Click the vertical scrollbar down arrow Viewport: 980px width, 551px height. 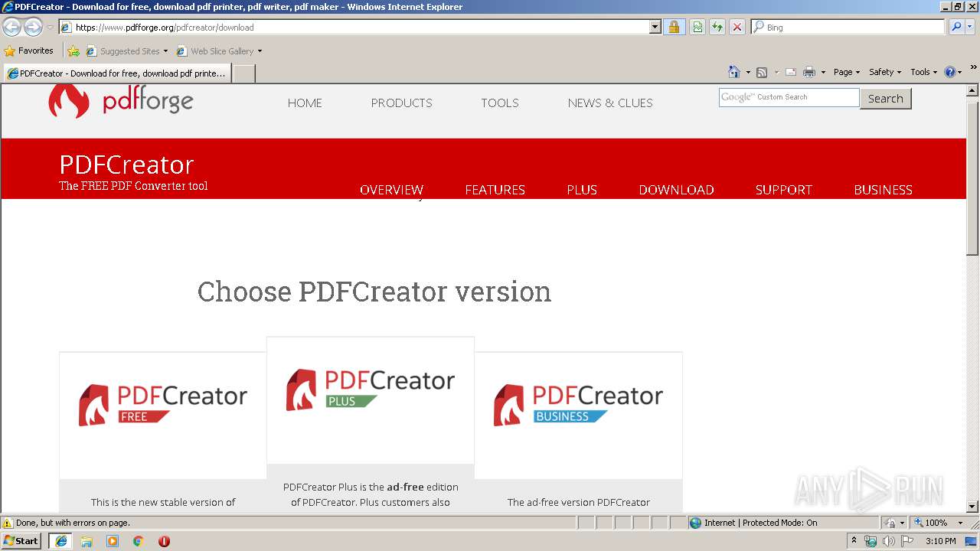coord(972,506)
